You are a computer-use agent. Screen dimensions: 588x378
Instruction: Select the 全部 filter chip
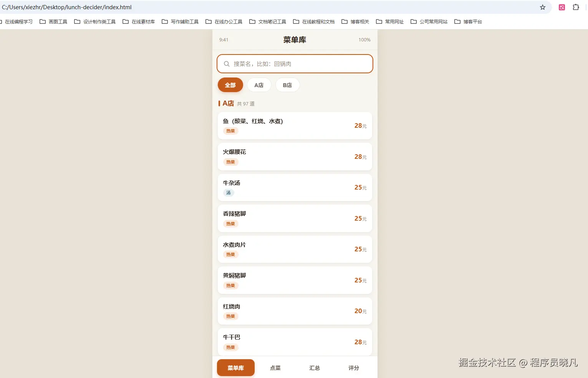coord(230,85)
